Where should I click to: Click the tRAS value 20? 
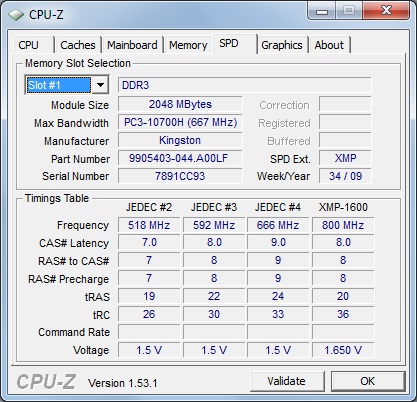coord(343,296)
